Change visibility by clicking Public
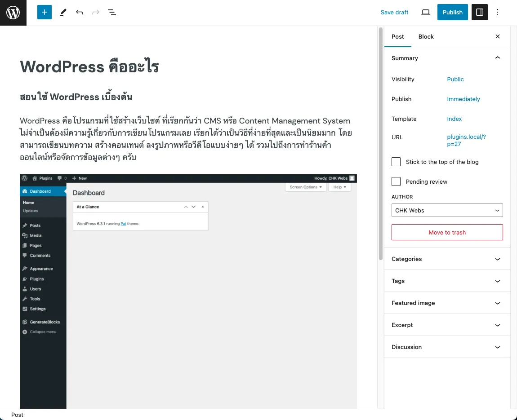The width and height of the screenshot is (517, 420). [455, 79]
